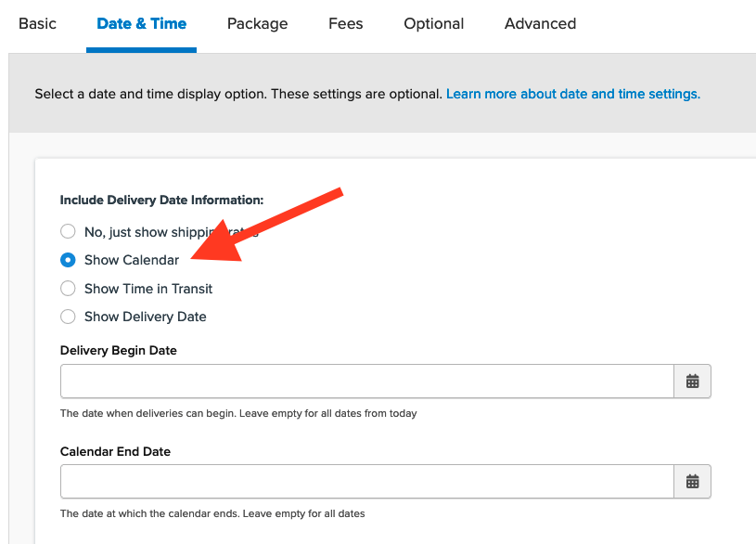
Task: Click the 'Show Calendar' label text
Action: [131, 260]
